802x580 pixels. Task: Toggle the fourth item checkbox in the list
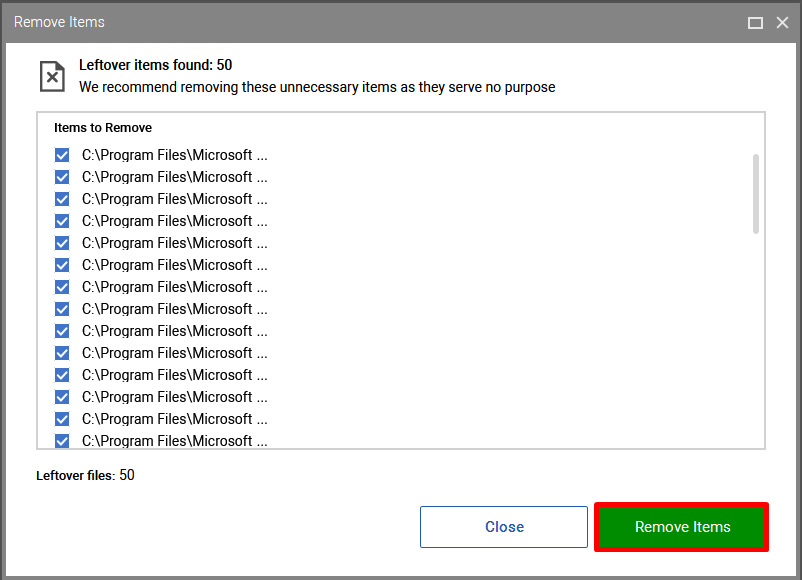pos(62,221)
